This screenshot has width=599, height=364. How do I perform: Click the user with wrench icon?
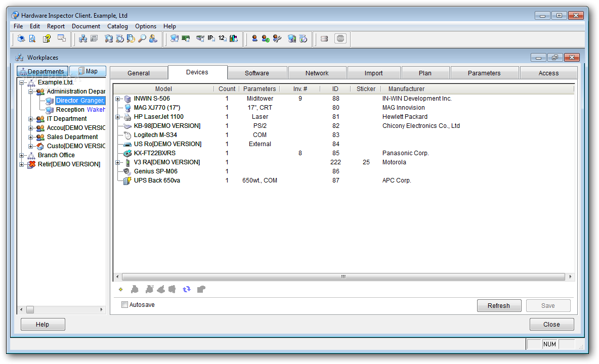(x=277, y=38)
